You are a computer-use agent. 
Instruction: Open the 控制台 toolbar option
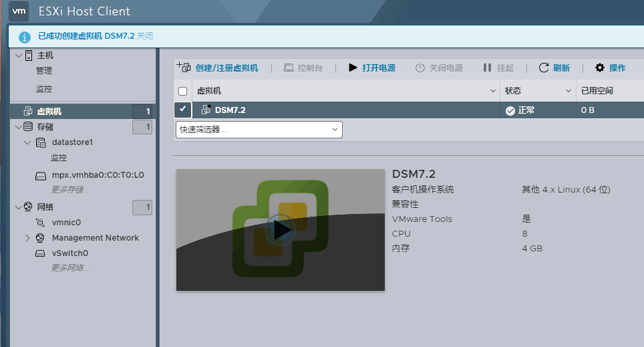coord(310,68)
